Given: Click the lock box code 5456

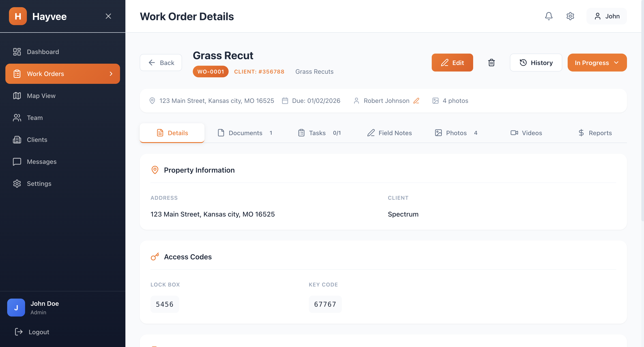Looking at the screenshot, I should (165, 304).
